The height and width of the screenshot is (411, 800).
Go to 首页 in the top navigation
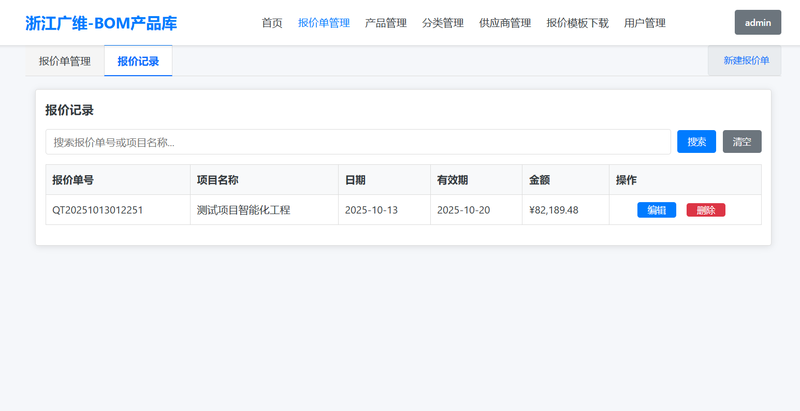click(x=272, y=23)
